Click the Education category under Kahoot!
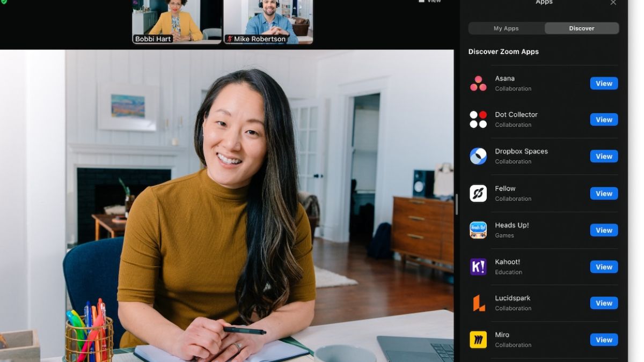This screenshot has height=362, width=644. tap(508, 272)
